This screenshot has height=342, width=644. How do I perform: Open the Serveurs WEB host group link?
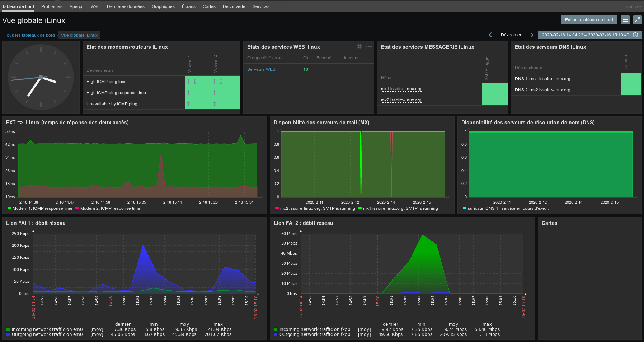click(x=261, y=69)
